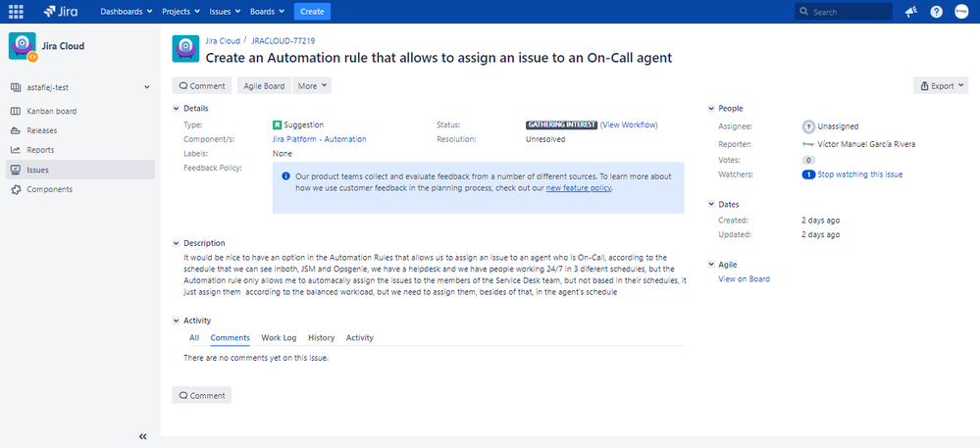
Task: Collapse the People section
Action: click(711, 109)
